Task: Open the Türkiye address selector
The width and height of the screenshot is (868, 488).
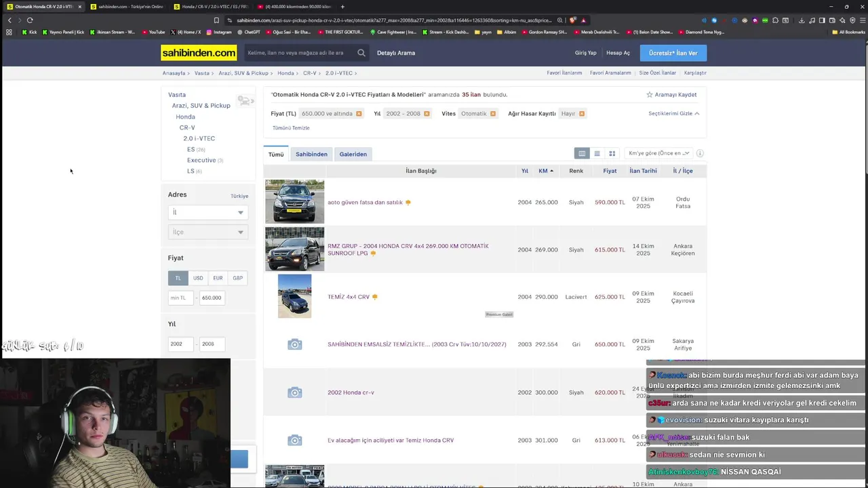Action: point(239,196)
